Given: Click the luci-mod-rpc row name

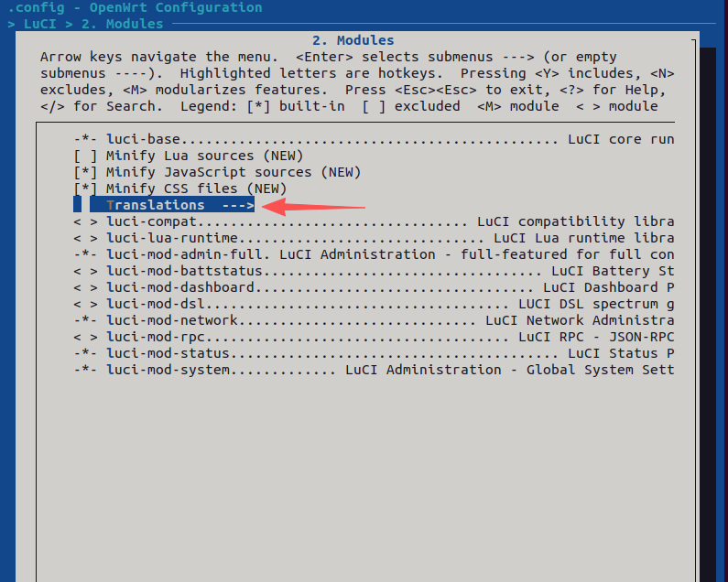Looking at the screenshot, I should point(156,337).
